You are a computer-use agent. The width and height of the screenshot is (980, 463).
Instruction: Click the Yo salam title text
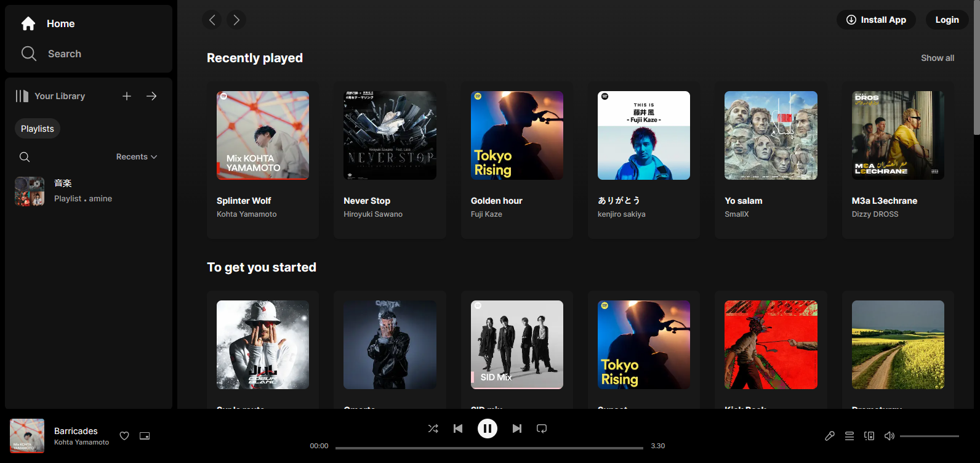click(744, 201)
